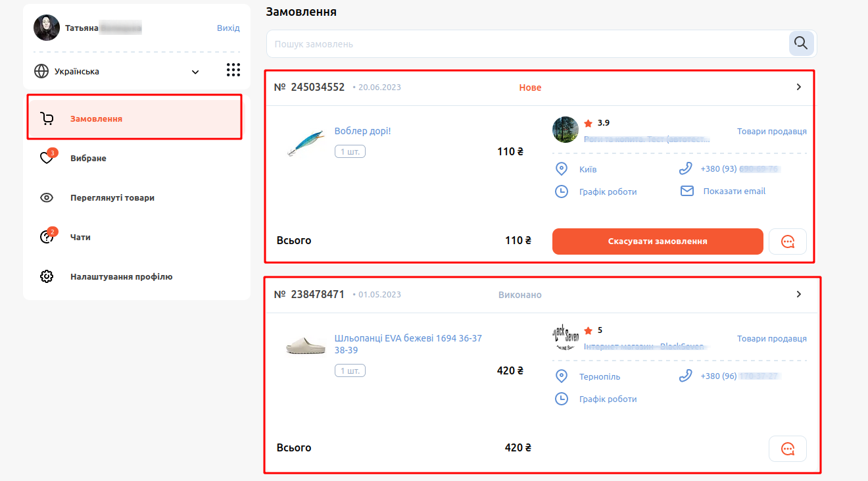Click the eye icon for Переглянуті товари
Viewport: 868px width, 481px height.
(x=47, y=197)
